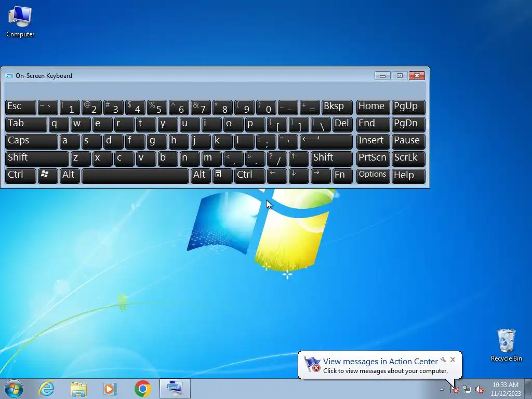Open Windows Explorer folder in taskbar
Image resolution: width=532 pixels, height=399 pixels.
(x=78, y=389)
